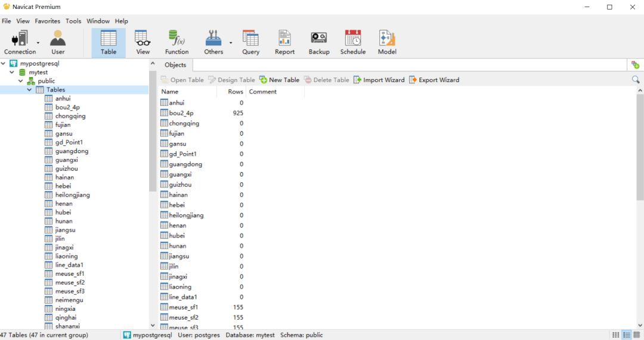
Task: Collapse the mytest database node
Action: (12, 72)
